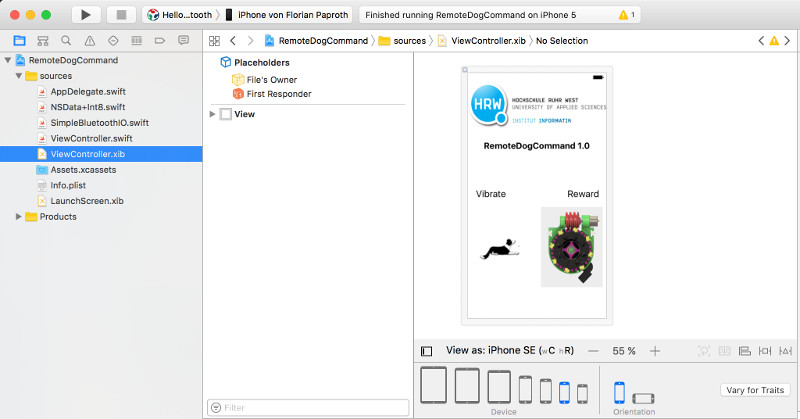Choose landscape orientation
This screenshot has height=419, width=800.
pyautogui.click(x=643, y=398)
